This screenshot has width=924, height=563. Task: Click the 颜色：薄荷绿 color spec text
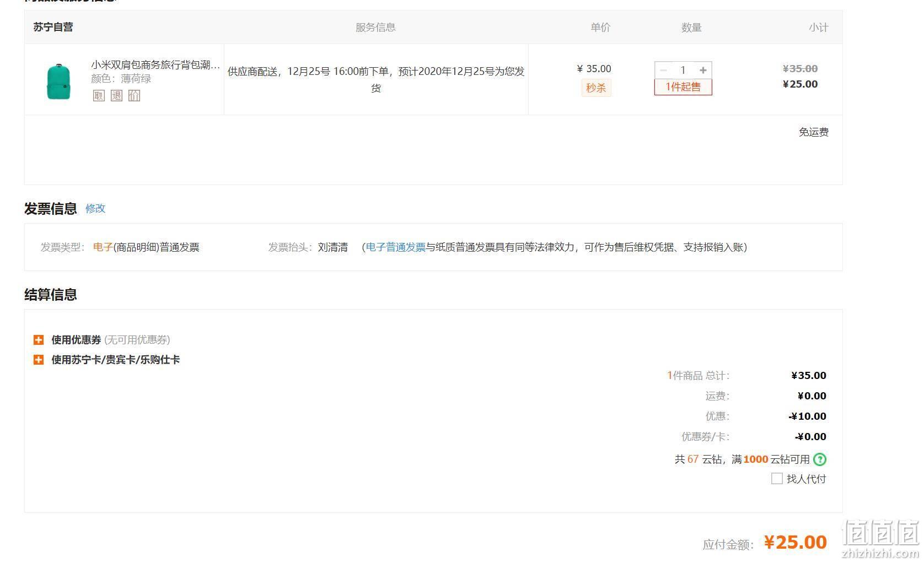tap(121, 79)
